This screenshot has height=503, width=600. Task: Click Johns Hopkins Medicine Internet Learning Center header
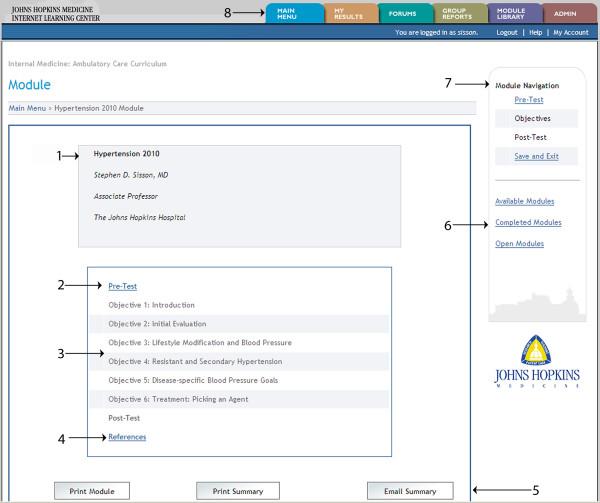(55, 14)
